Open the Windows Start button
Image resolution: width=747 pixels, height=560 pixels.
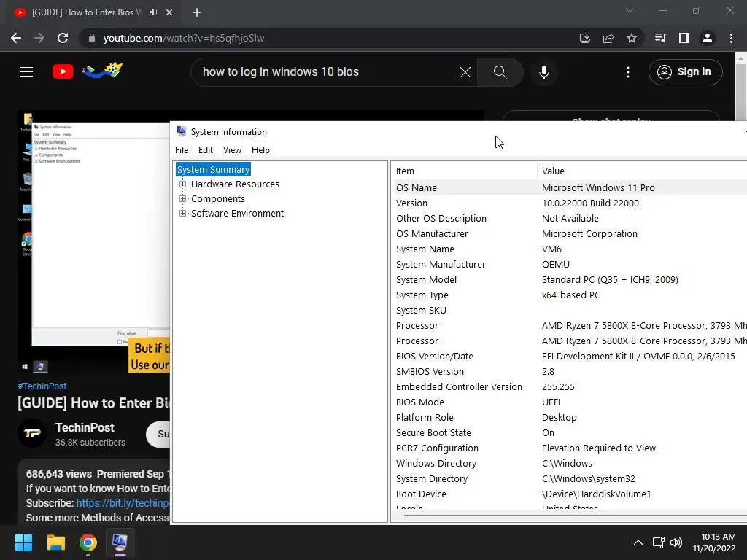pos(23,542)
